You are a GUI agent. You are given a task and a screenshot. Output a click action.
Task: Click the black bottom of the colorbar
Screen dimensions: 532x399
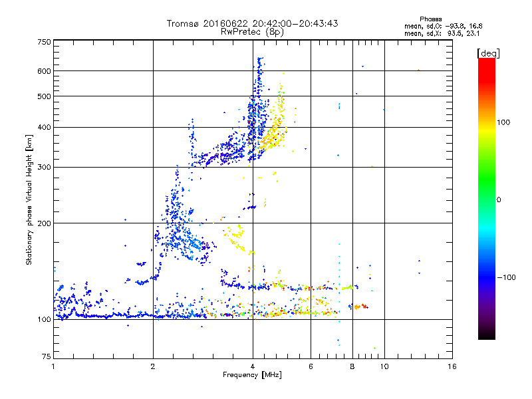point(487,334)
